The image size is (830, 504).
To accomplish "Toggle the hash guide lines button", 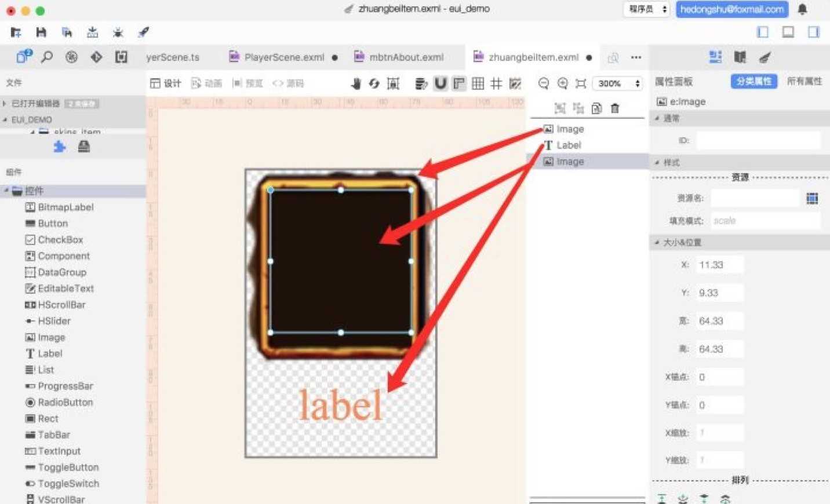I will [x=496, y=83].
